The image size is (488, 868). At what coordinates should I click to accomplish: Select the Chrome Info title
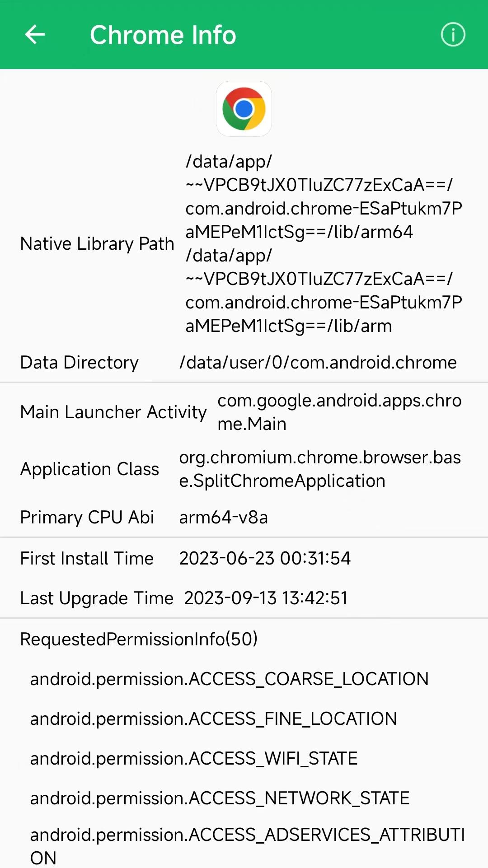pyautogui.click(x=163, y=35)
